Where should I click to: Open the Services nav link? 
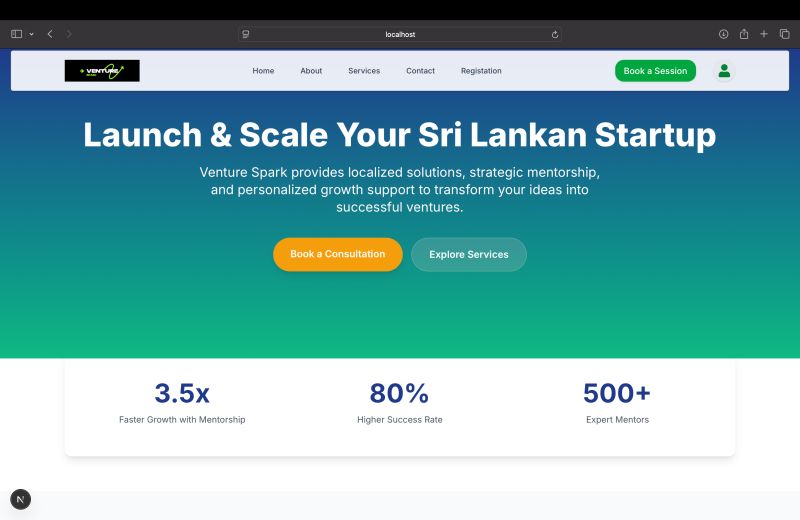point(364,71)
